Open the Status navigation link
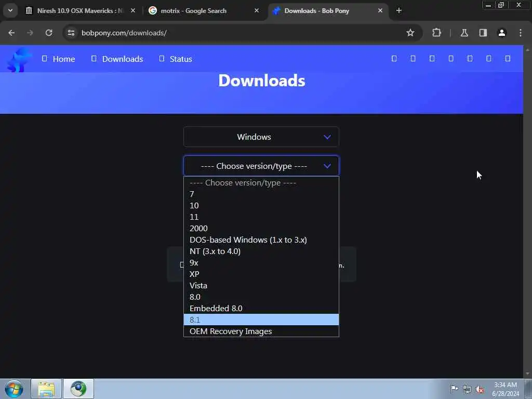The image size is (532, 399). (176, 59)
